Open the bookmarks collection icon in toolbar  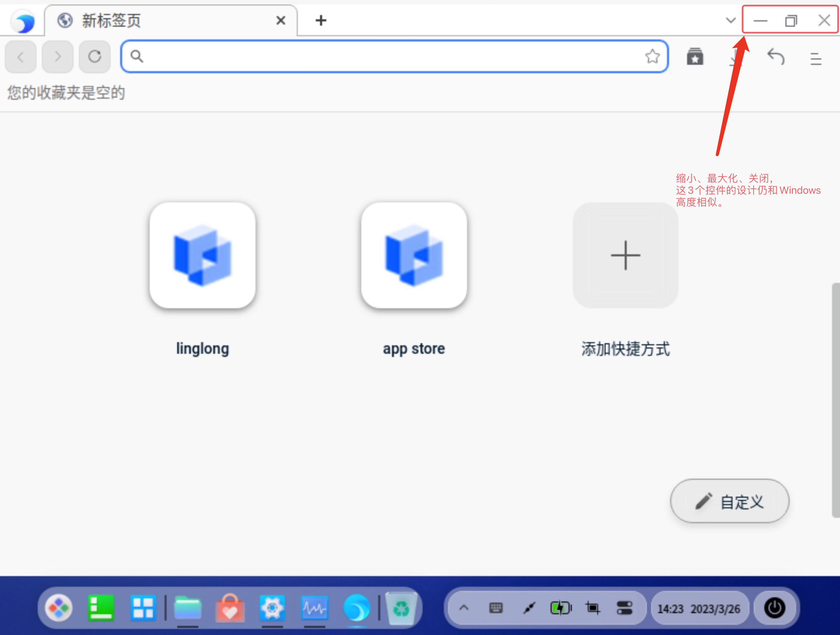tap(695, 57)
